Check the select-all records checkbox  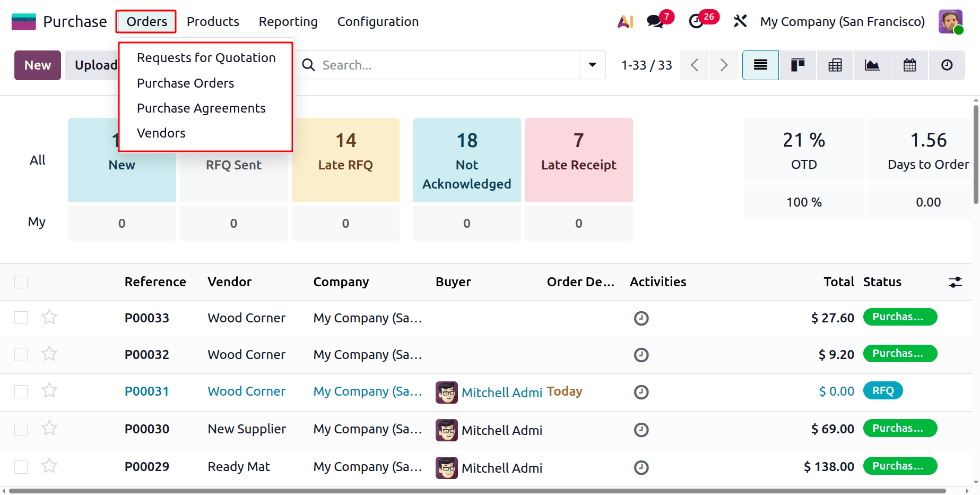[x=21, y=282]
